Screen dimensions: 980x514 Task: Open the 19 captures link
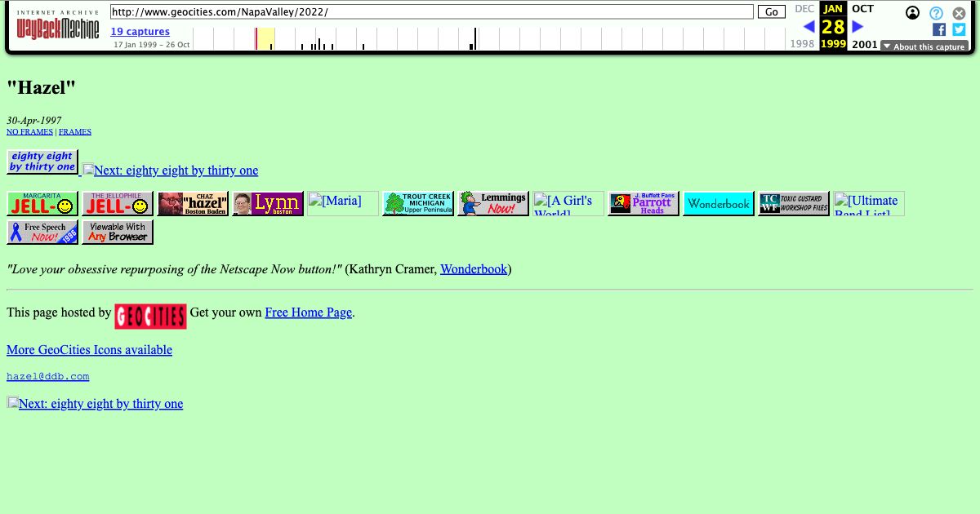[x=140, y=31]
